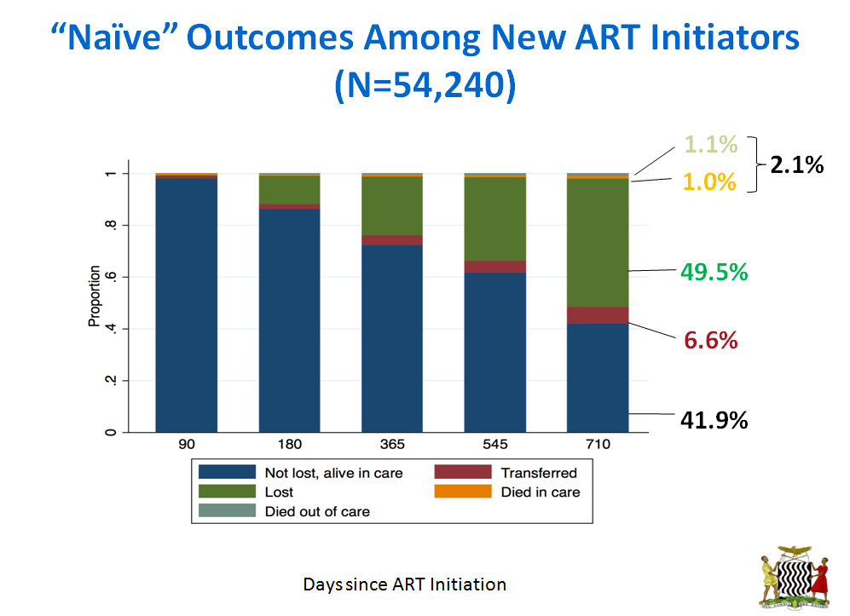Click the '710' x-axis label
Viewport: 850px width, 616px height.
click(x=598, y=444)
